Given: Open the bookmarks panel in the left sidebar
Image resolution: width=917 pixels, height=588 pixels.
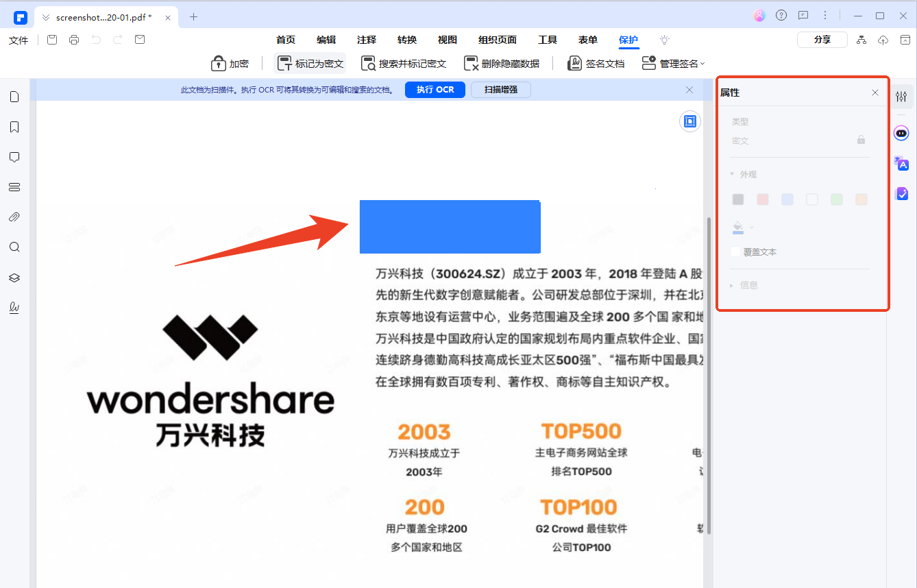Looking at the screenshot, I should (14, 127).
